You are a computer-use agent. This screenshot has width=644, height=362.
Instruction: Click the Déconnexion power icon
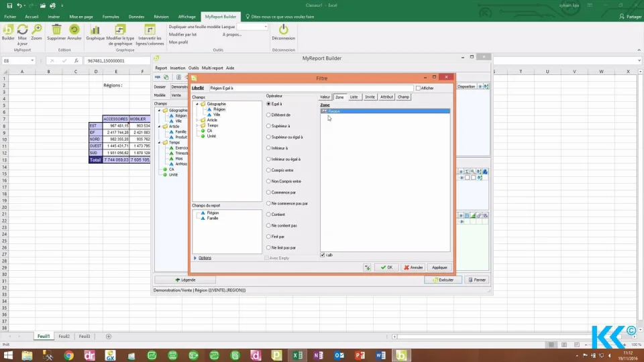pyautogui.click(x=283, y=29)
